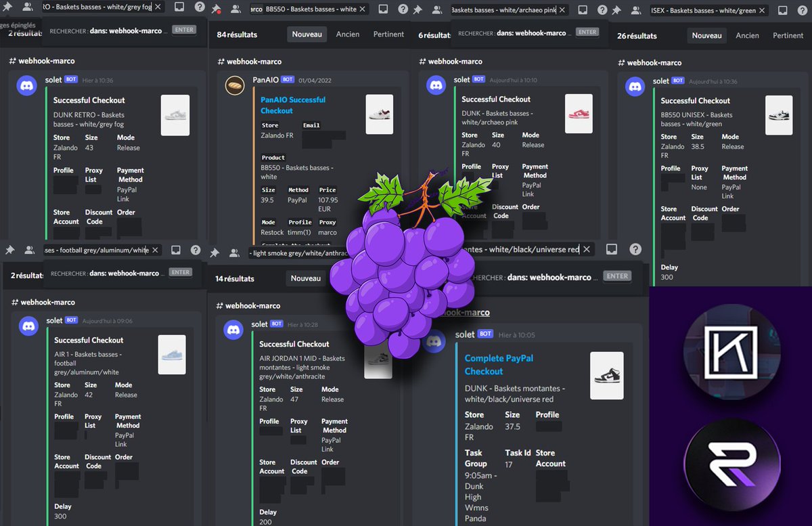Open inbox beside 'universe red' search

click(611, 249)
